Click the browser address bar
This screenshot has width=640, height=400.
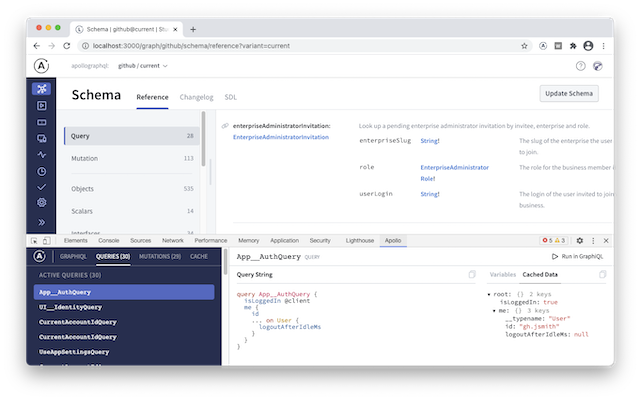(x=304, y=46)
